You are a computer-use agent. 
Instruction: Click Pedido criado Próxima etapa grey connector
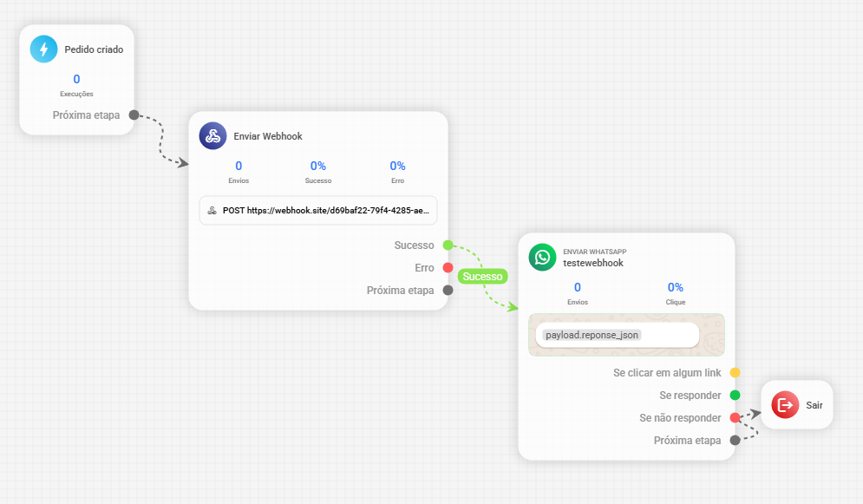(134, 115)
